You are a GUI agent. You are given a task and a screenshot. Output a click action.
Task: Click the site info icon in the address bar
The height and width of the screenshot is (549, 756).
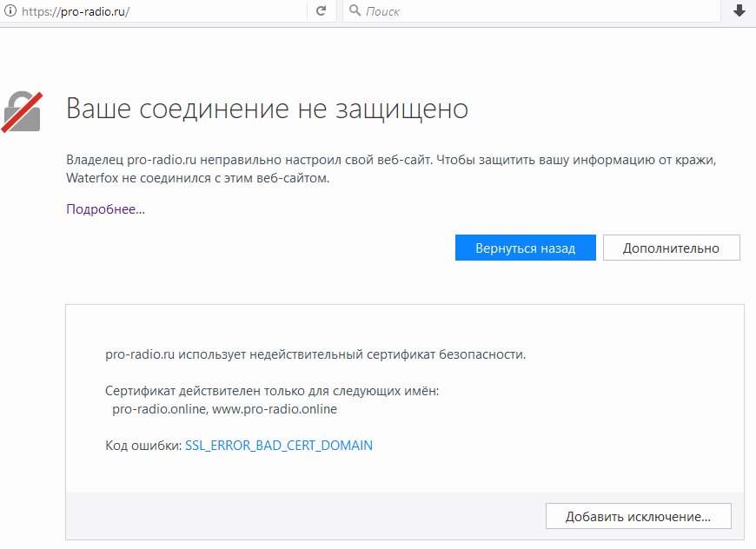click(10, 11)
